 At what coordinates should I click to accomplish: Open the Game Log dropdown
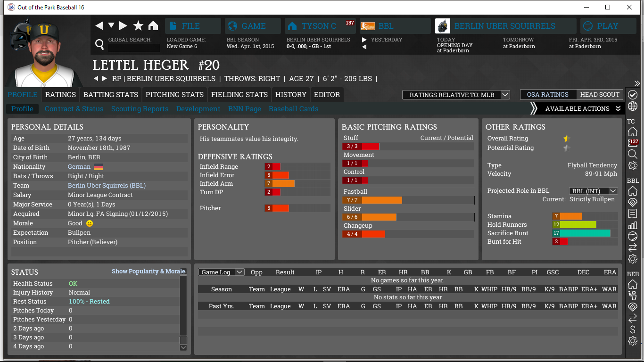click(x=221, y=272)
